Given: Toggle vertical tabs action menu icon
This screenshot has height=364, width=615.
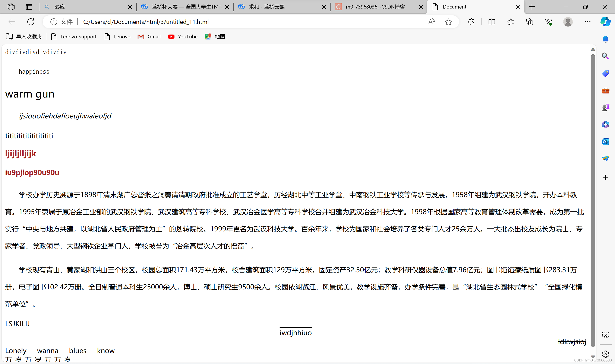Looking at the screenshot, I should click(29, 7).
